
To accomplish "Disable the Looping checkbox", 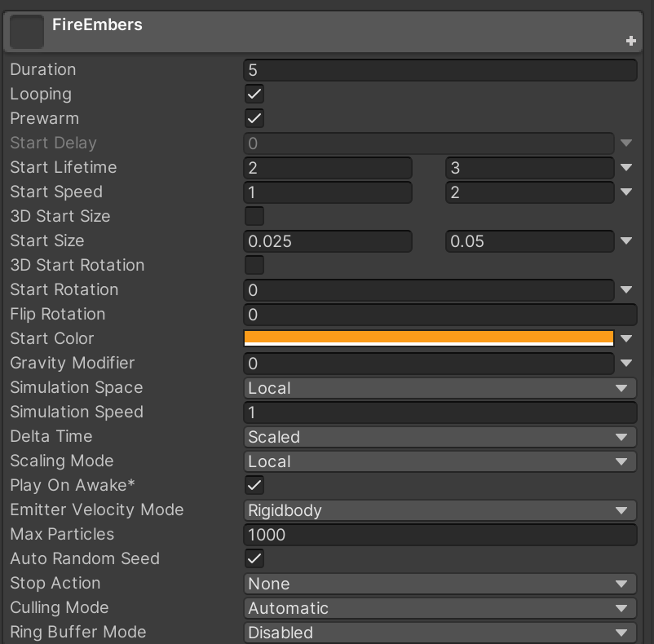I will coord(254,95).
